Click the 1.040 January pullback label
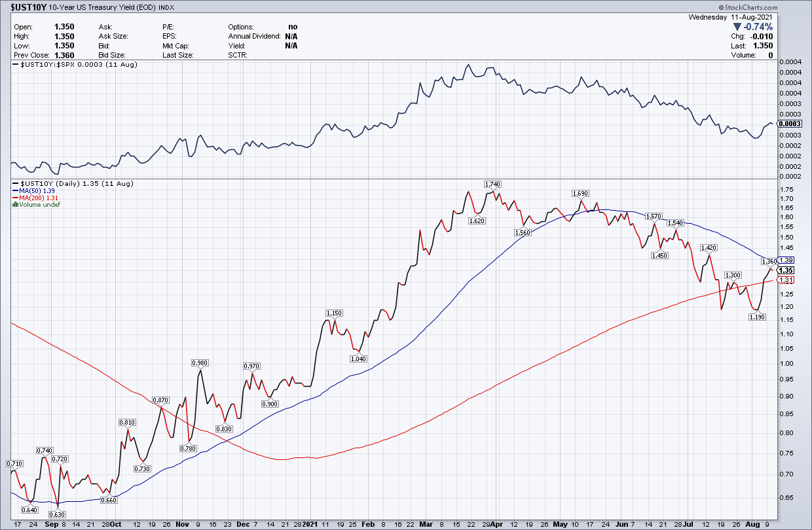Viewport: 812px width, 530px height. coord(358,359)
